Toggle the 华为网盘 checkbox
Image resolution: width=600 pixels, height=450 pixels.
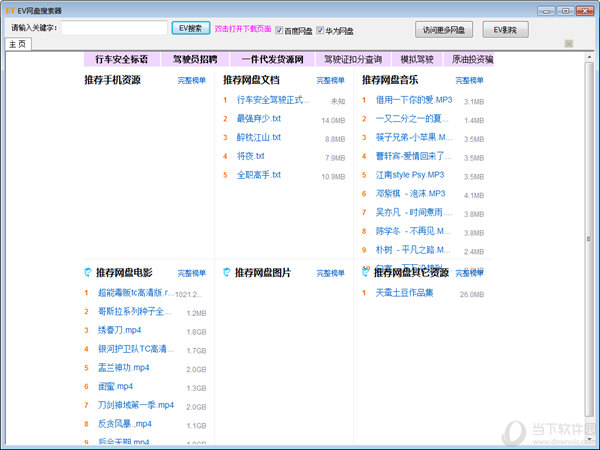[x=321, y=30]
